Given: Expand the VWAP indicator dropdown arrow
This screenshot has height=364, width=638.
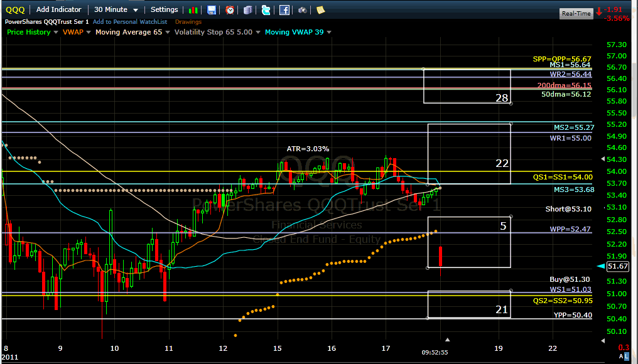Looking at the screenshot, I should tap(89, 32).
